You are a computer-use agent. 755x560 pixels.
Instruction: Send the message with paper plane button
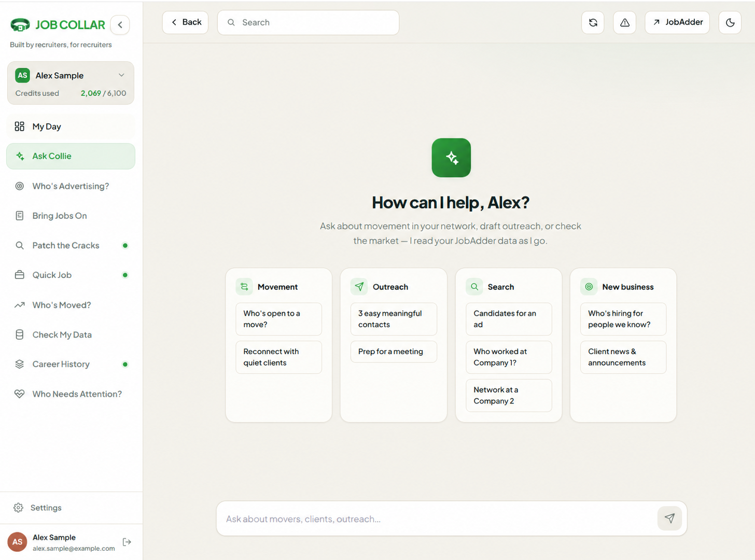coord(669,519)
